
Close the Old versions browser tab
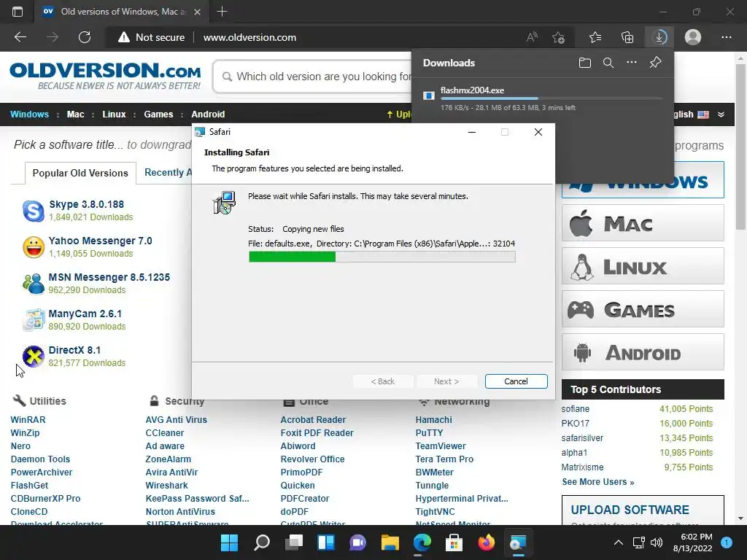pyautogui.click(x=198, y=12)
